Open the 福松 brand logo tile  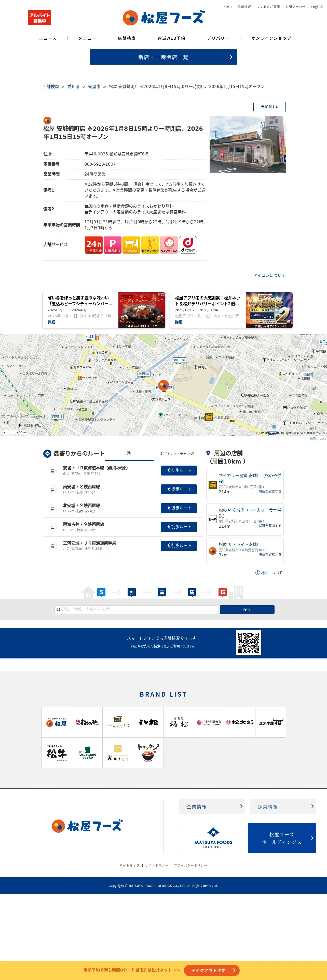[x=179, y=722]
